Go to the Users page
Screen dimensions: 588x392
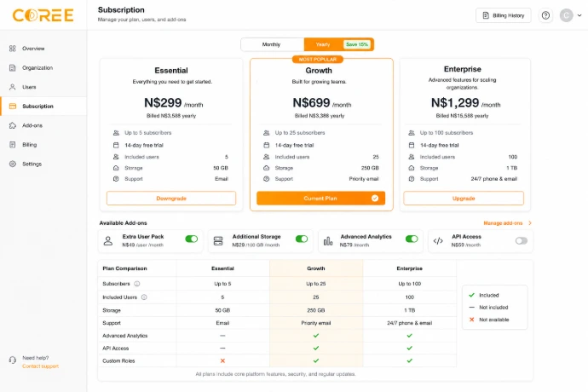(x=43, y=87)
